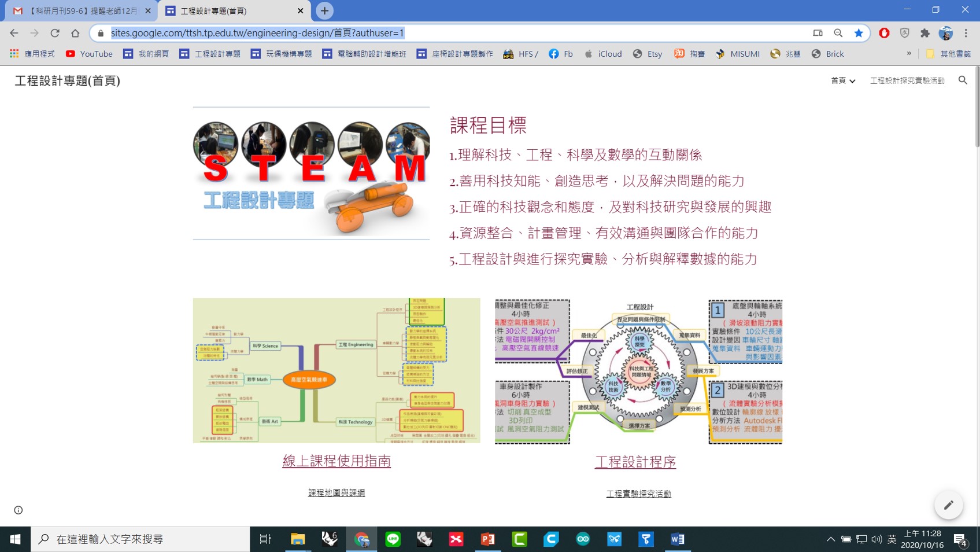Viewport: 980px width, 552px height.
Task: Toggle the input language 英 indicator
Action: 892,539
